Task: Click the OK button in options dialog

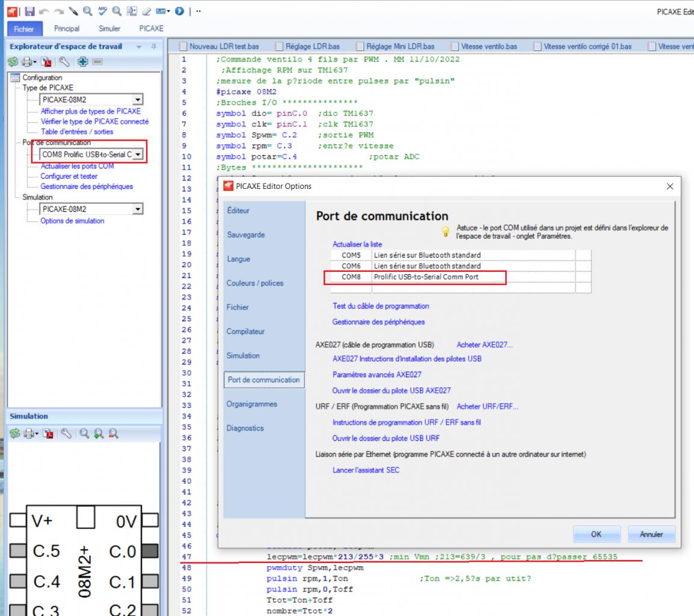Action: pos(595,534)
